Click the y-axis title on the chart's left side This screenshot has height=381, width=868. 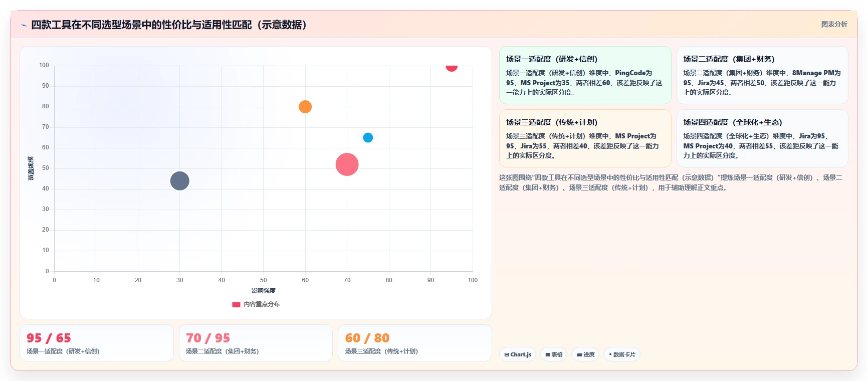pos(31,168)
